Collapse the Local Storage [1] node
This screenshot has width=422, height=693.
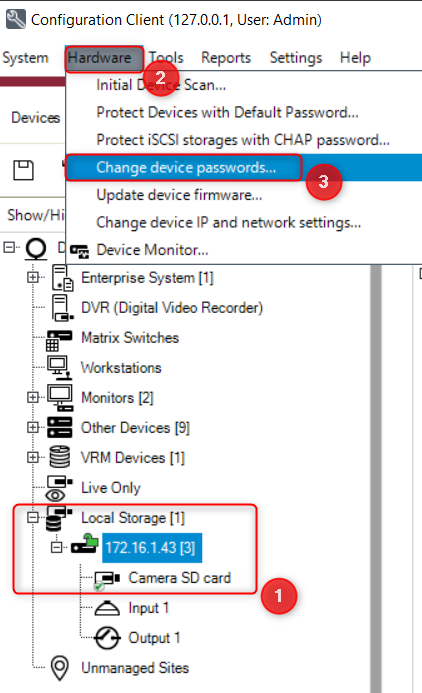pos(33,517)
